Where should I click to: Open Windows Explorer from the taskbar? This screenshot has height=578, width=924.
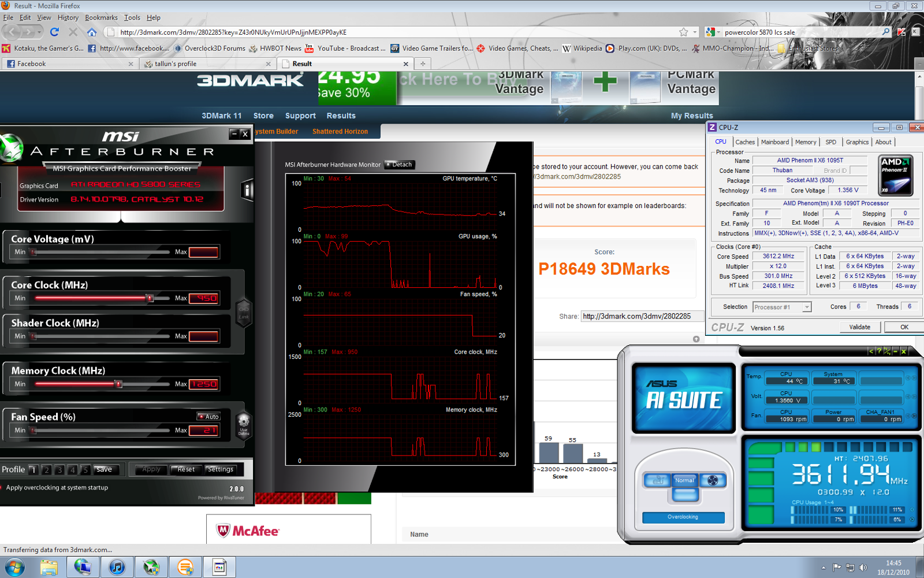pos(49,568)
